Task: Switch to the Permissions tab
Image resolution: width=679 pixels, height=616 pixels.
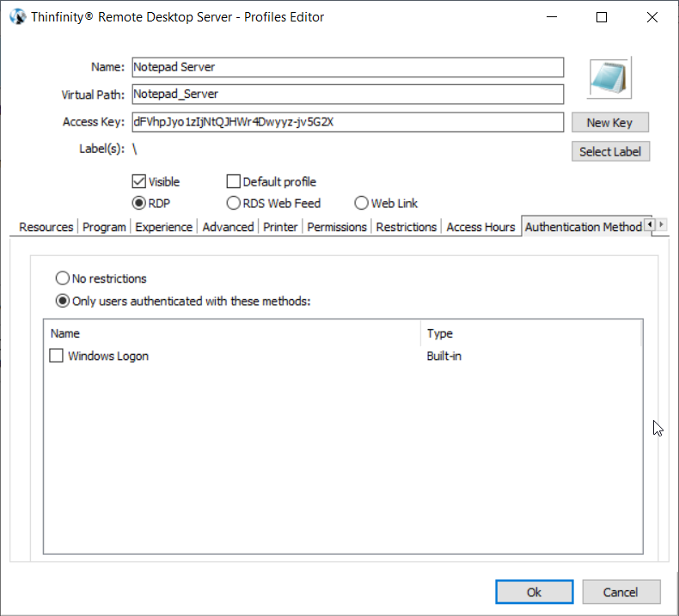Action: 337,227
